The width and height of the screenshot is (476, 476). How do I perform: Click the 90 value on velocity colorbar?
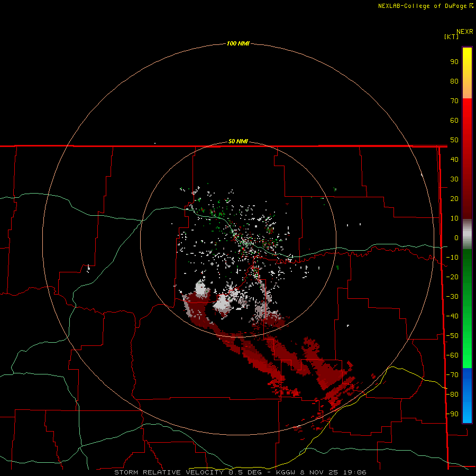point(454,62)
